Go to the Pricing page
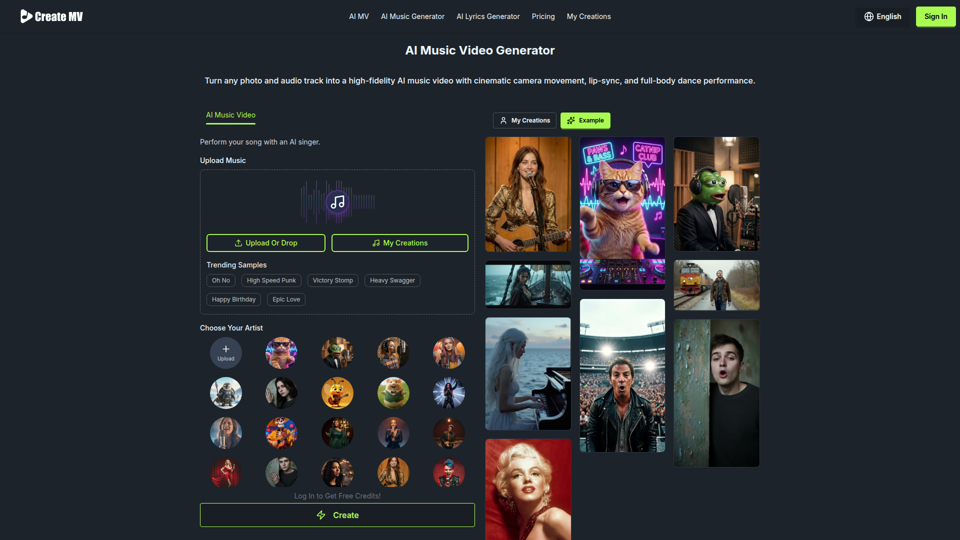The height and width of the screenshot is (540, 960). [x=543, y=17]
